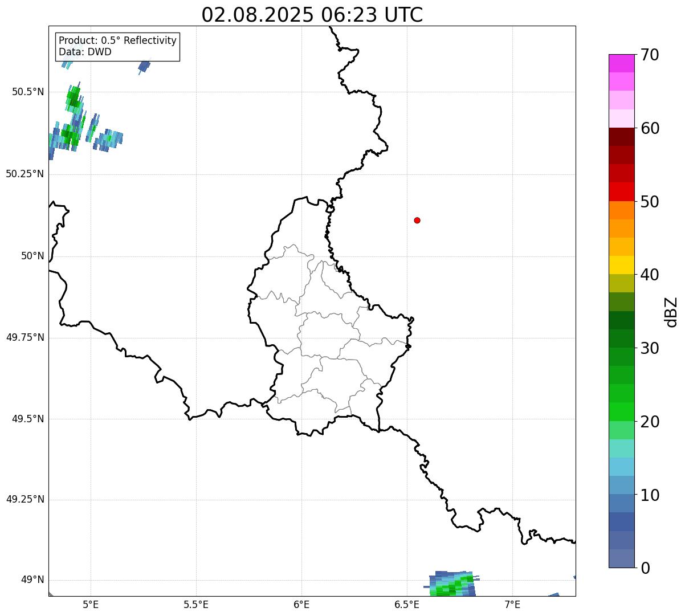This screenshot has width=685, height=616.
Task: Click the 5.5°E longitude label
Action: (196, 605)
